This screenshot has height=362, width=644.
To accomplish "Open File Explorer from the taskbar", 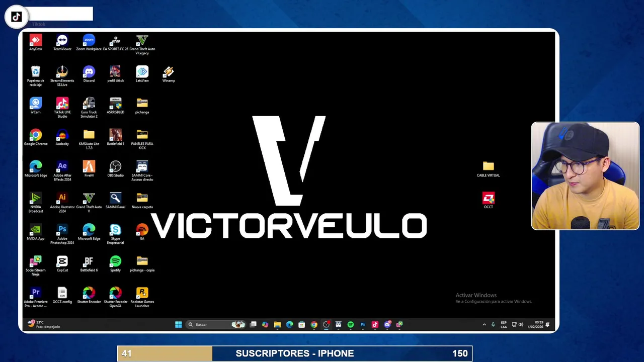I will pyautogui.click(x=277, y=324).
